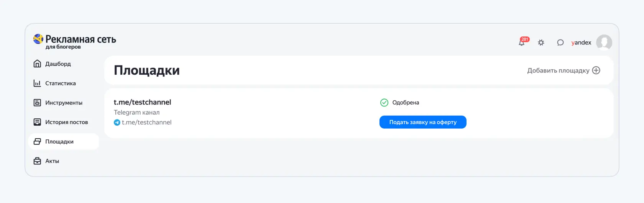
Task: Click the История постов sidebar icon
Action: coord(37,122)
